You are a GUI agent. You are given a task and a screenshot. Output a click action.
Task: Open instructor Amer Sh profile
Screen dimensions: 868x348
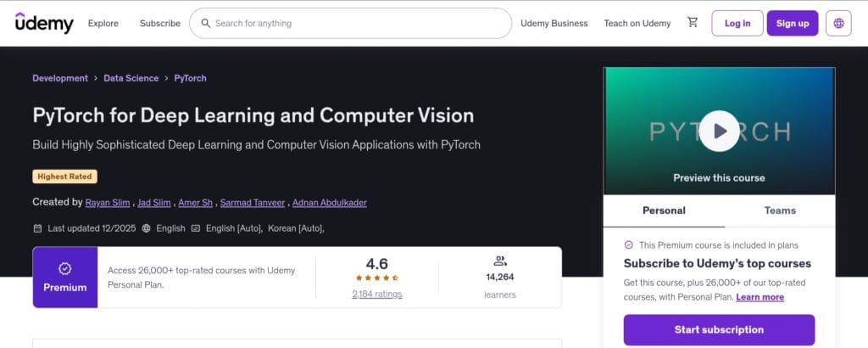(x=196, y=203)
